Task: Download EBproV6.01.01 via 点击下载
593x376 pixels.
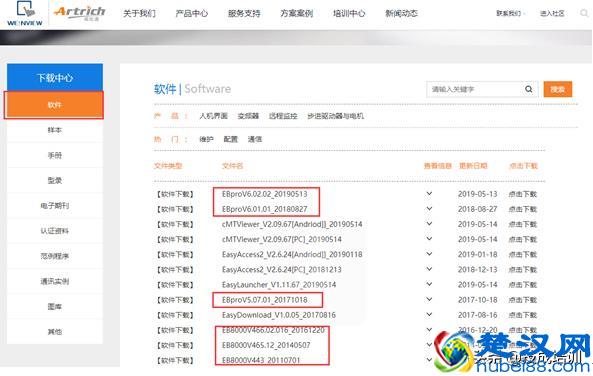Action: [x=523, y=209]
